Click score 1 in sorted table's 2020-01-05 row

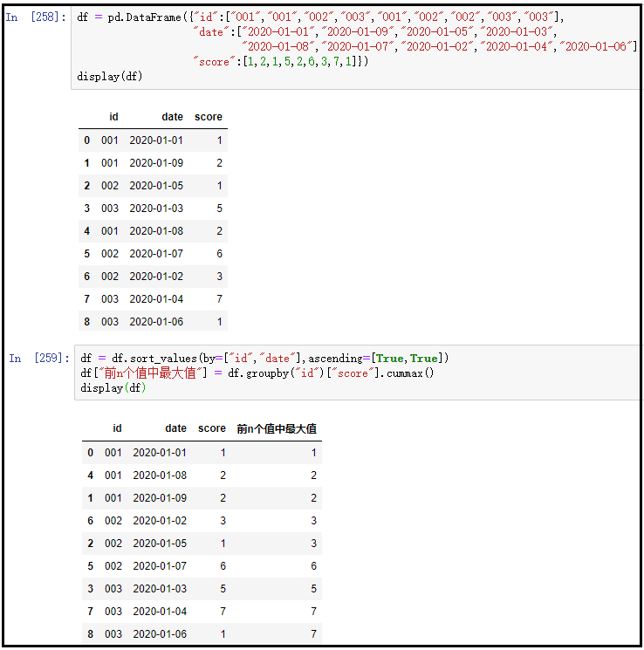223,543
